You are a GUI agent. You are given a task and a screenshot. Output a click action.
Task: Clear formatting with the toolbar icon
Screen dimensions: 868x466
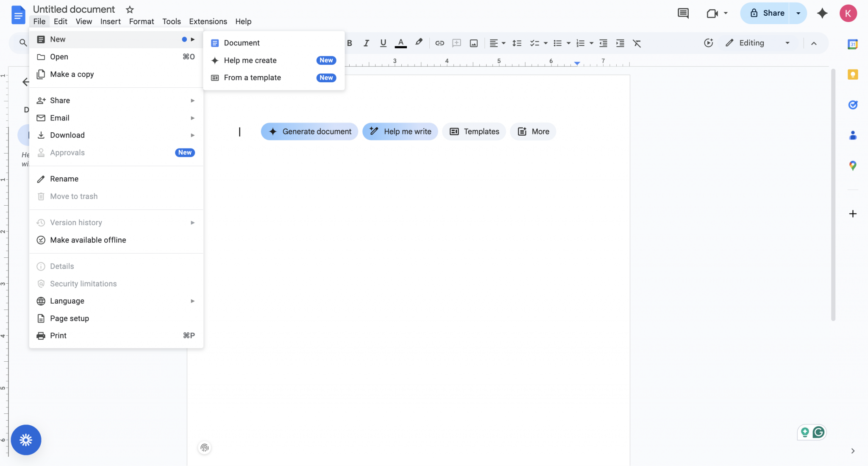pyautogui.click(x=637, y=43)
